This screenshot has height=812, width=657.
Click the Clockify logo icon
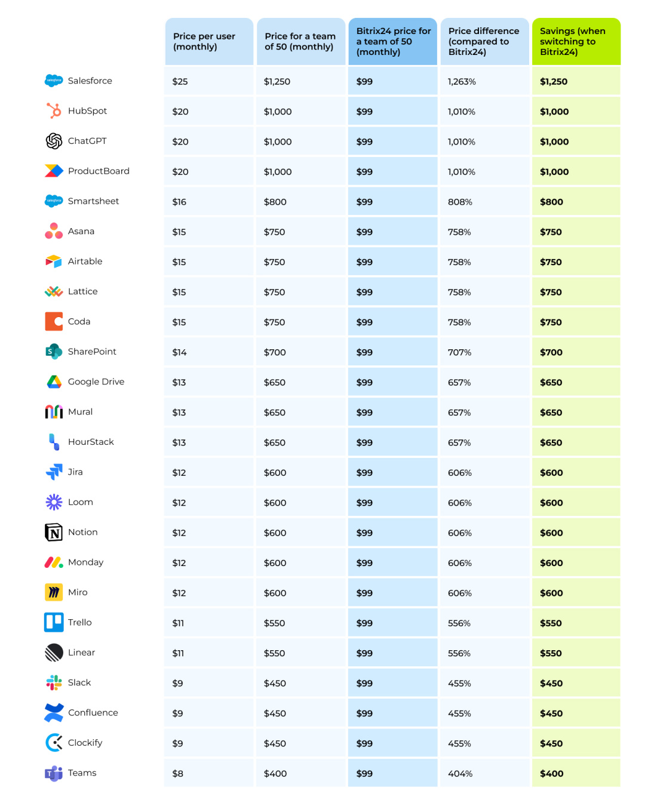click(54, 743)
